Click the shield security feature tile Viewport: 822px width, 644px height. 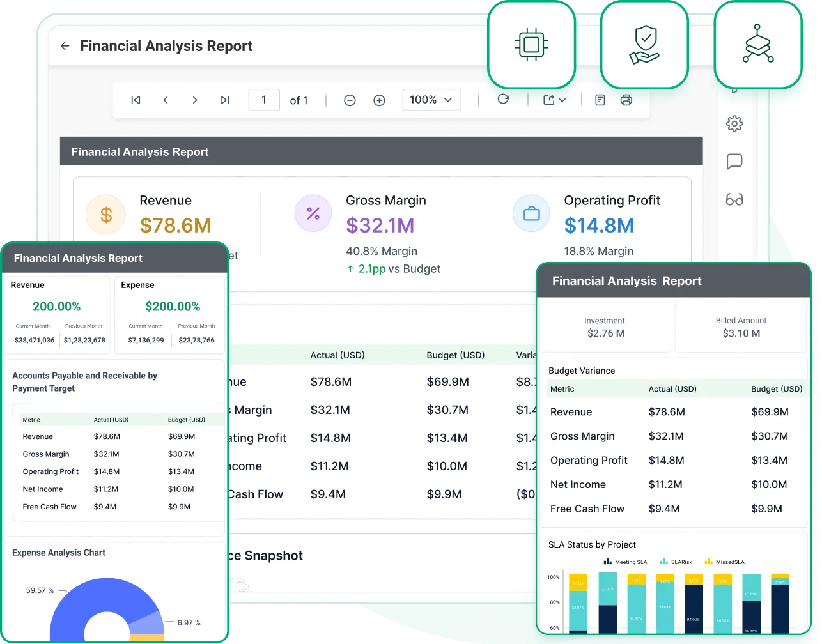[644, 45]
